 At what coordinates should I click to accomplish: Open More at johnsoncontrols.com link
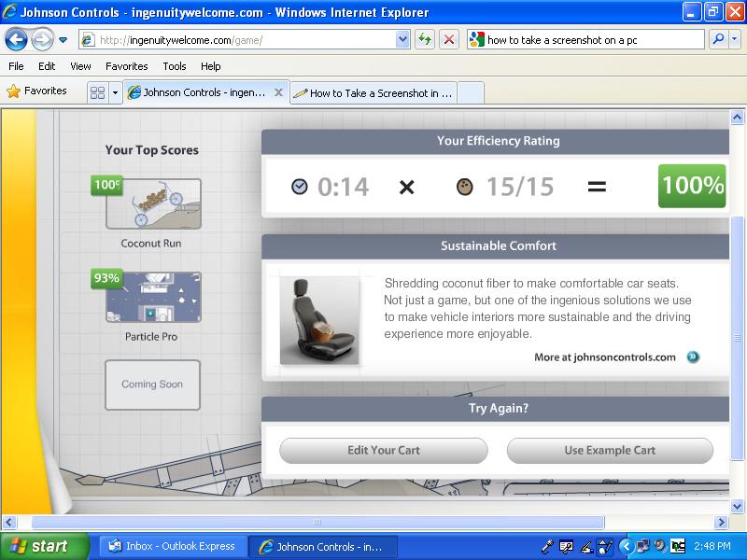point(604,357)
